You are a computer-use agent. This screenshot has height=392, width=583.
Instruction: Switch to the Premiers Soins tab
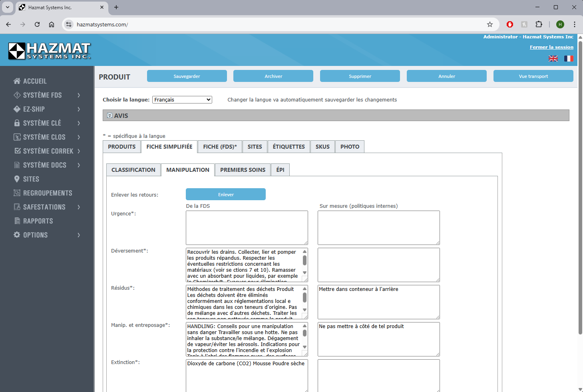tap(243, 170)
